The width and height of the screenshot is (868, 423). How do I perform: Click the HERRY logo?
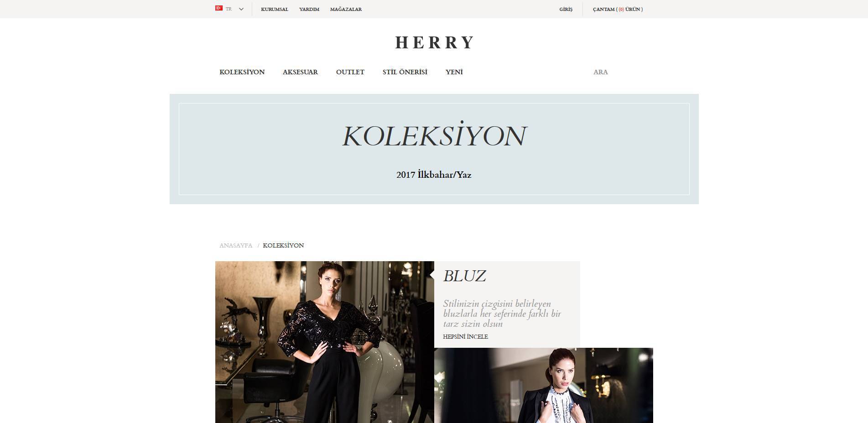[x=434, y=42]
